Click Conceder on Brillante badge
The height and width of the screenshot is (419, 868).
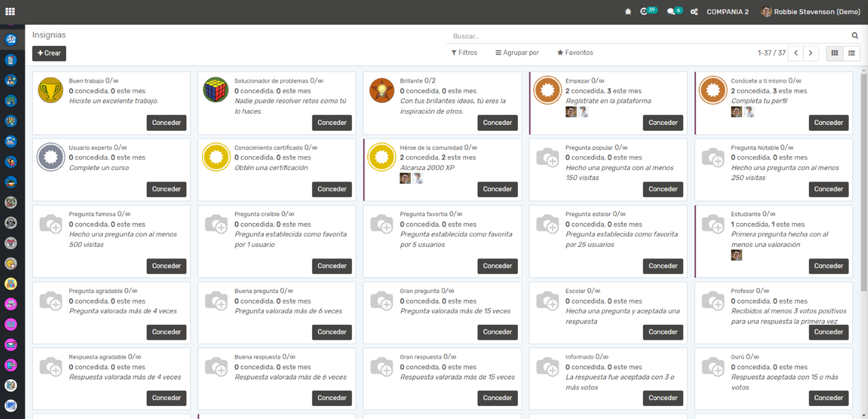click(x=497, y=123)
